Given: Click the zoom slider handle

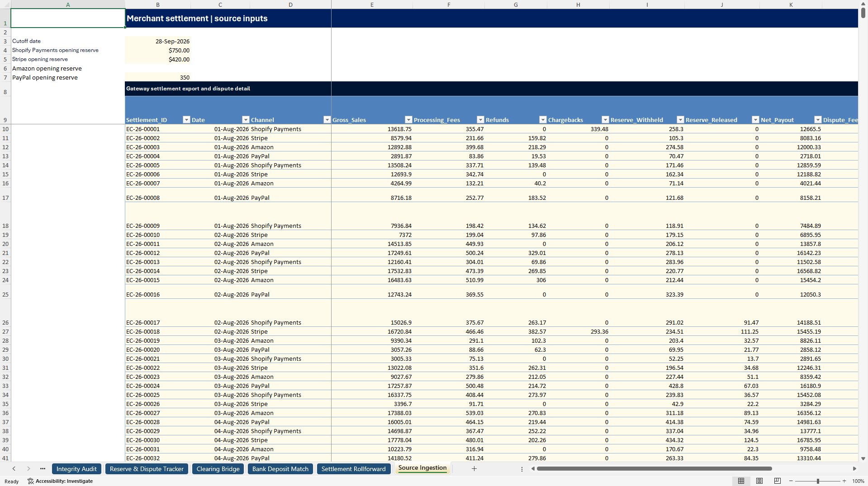Looking at the screenshot, I should tap(818, 481).
